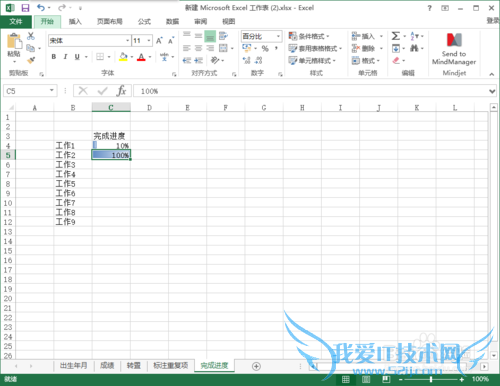This screenshot has height=386, width=500.
Task: Toggle middle vertical alignment
Action: pos(198,36)
